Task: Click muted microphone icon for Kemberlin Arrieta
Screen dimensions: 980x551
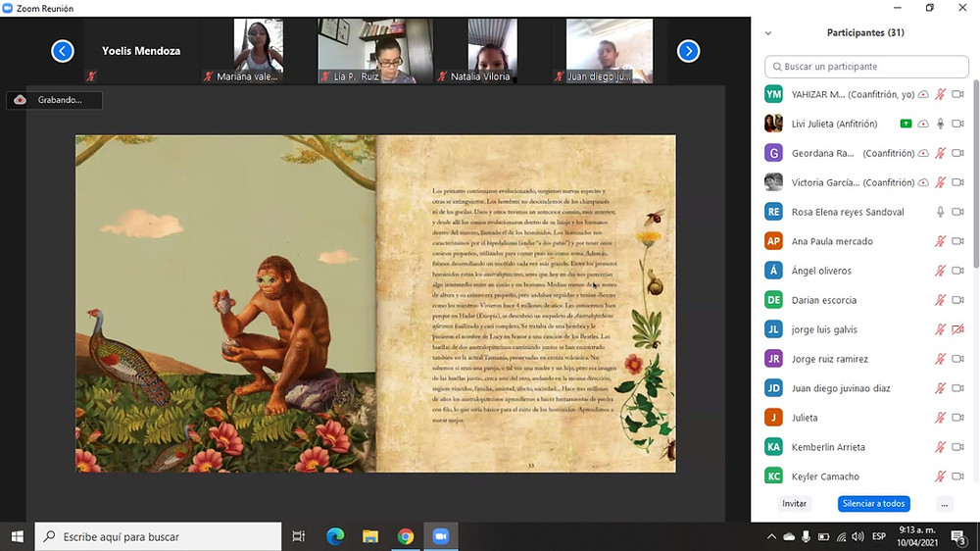Action: tap(940, 447)
